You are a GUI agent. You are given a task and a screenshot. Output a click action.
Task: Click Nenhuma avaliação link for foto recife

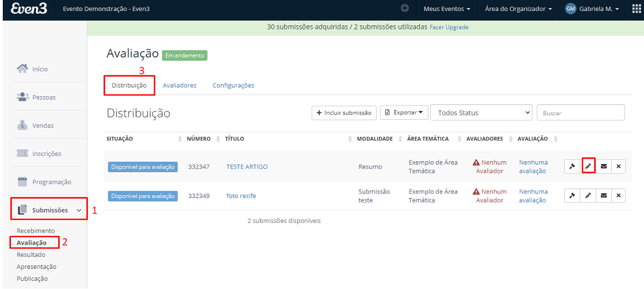534,196
